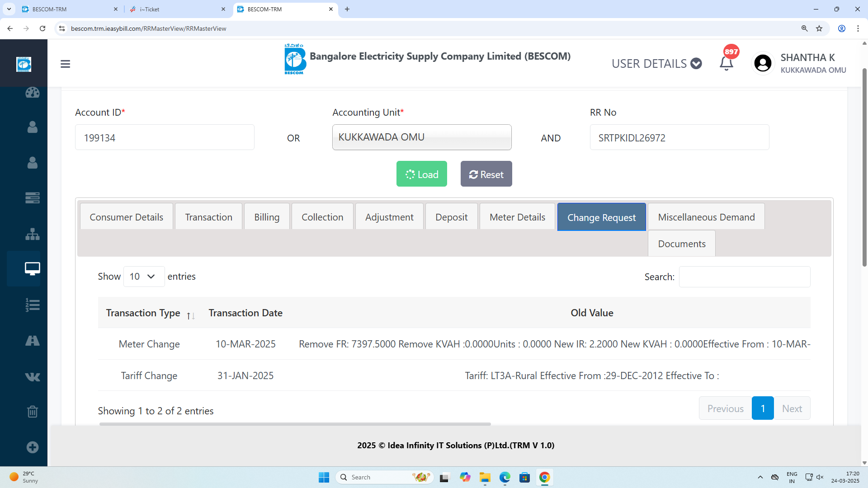Select page 1 pagination button

coord(763,408)
